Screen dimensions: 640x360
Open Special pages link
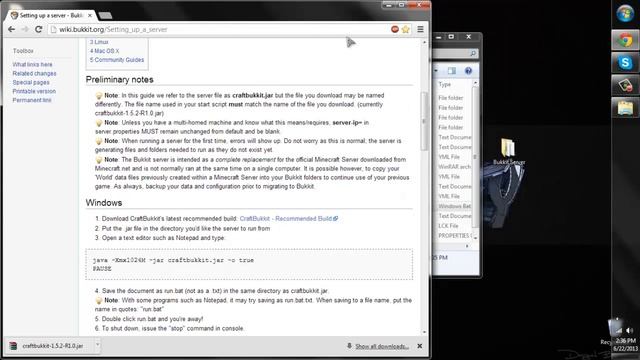click(x=31, y=82)
